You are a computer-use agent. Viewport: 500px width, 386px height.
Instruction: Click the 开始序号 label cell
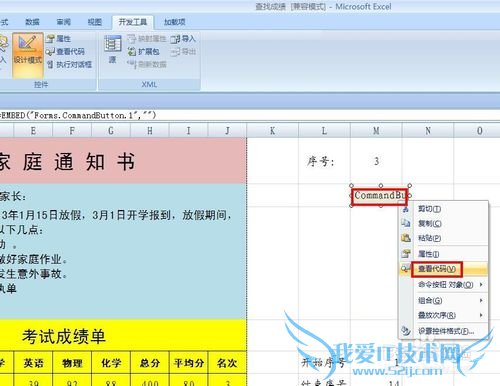pos(324,362)
